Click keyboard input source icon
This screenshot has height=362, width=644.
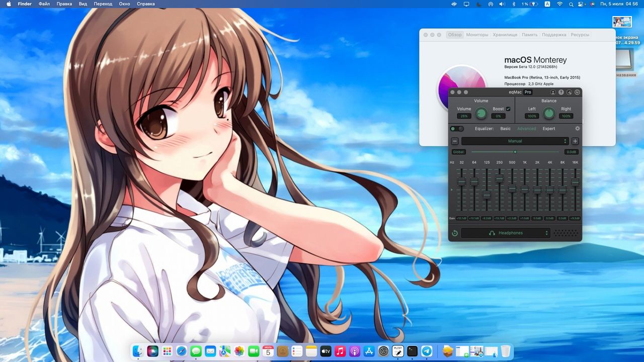(547, 4)
